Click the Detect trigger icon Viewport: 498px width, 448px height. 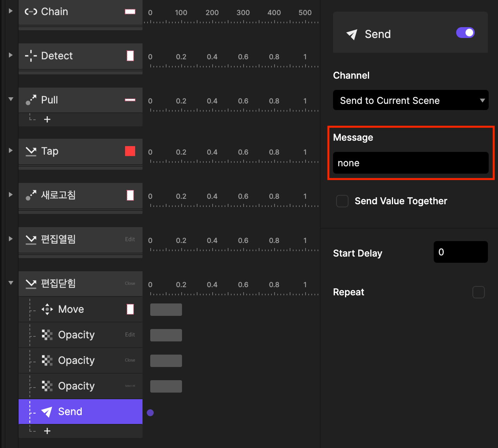click(31, 56)
